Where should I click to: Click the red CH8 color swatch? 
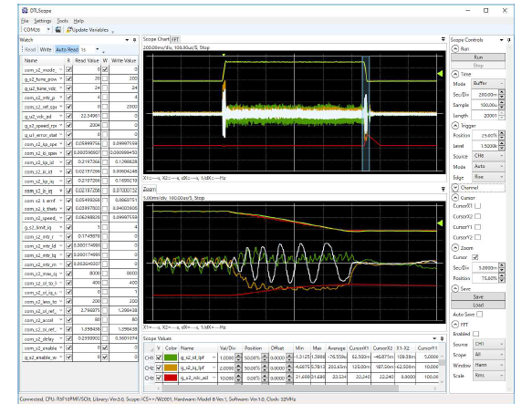pyautogui.click(x=171, y=378)
